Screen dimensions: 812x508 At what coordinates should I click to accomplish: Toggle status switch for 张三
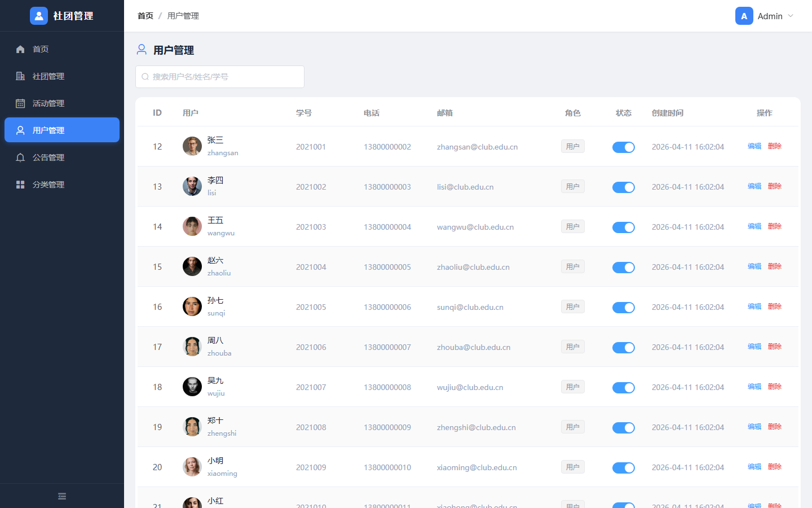point(624,147)
